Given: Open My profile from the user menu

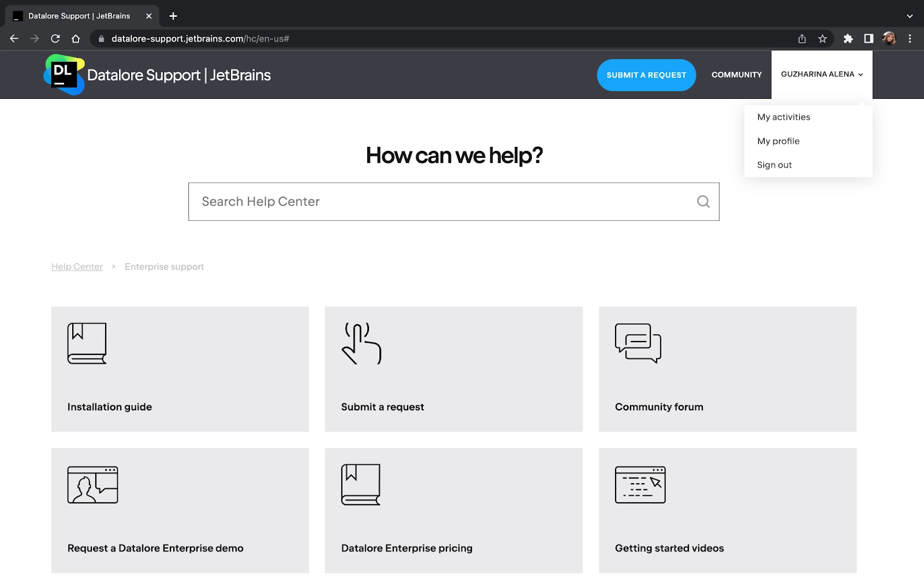Looking at the screenshot, I should pos(778,141).
